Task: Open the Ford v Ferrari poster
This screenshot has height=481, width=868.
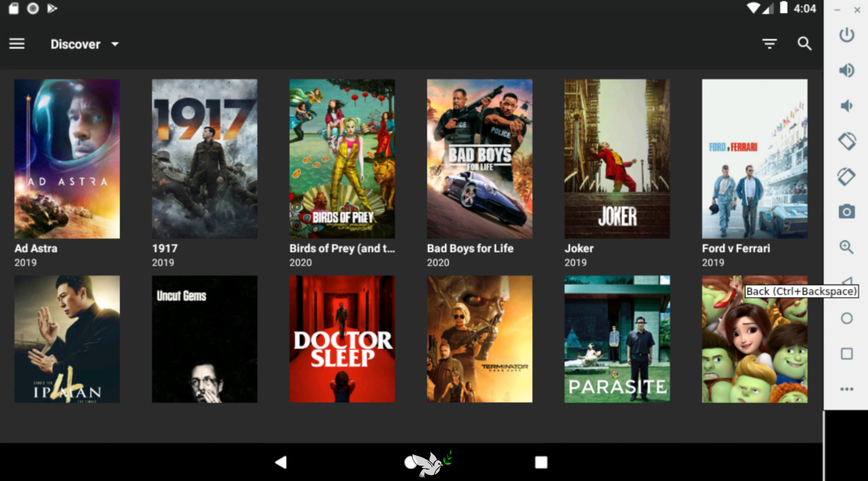Action: pos(754,159)
